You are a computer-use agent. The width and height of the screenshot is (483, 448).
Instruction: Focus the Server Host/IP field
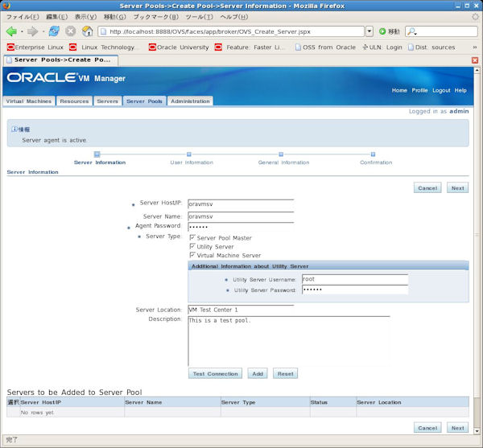[x=241, y=203]
